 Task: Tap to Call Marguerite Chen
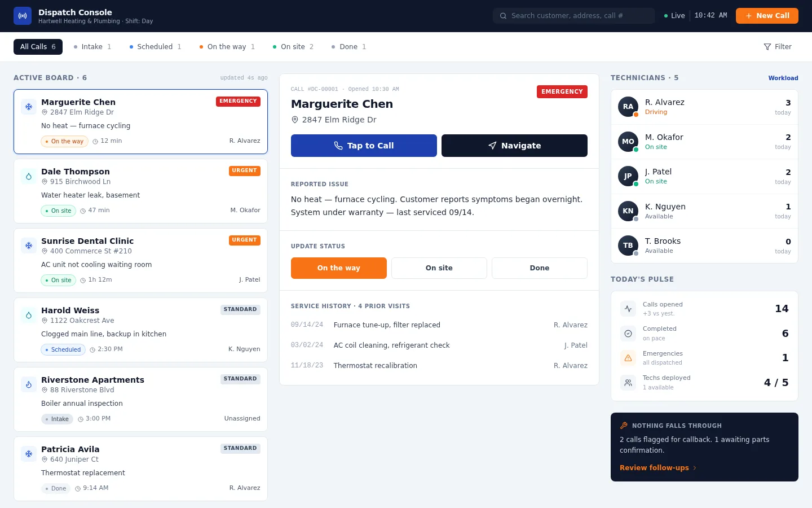(364, 146)
